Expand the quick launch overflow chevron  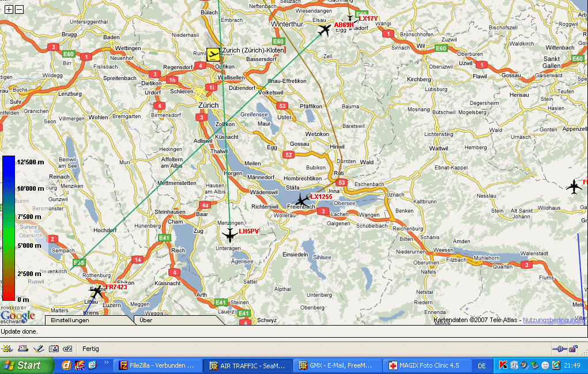[106, 362]
